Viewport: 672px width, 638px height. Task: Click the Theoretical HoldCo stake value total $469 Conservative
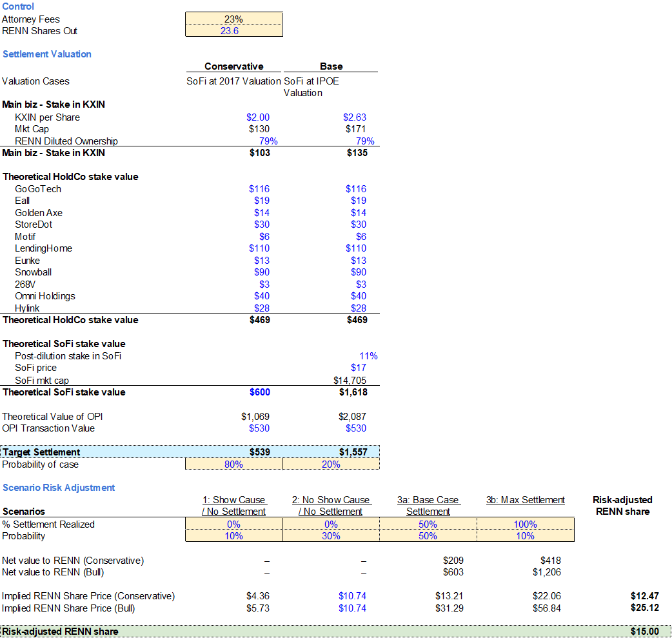(x=260, y=320)
